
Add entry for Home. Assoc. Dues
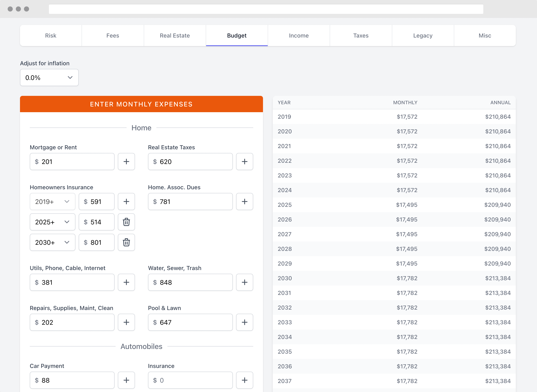pos(244,202)
